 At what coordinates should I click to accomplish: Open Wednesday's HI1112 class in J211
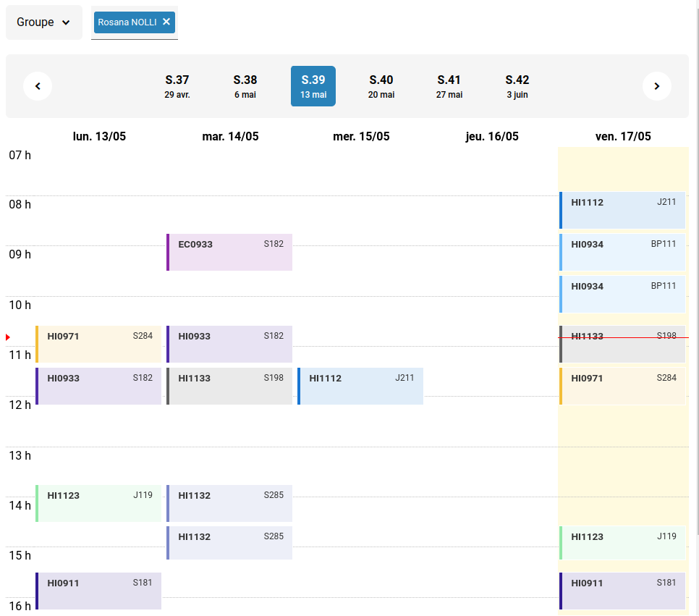(x=360, y=386)
